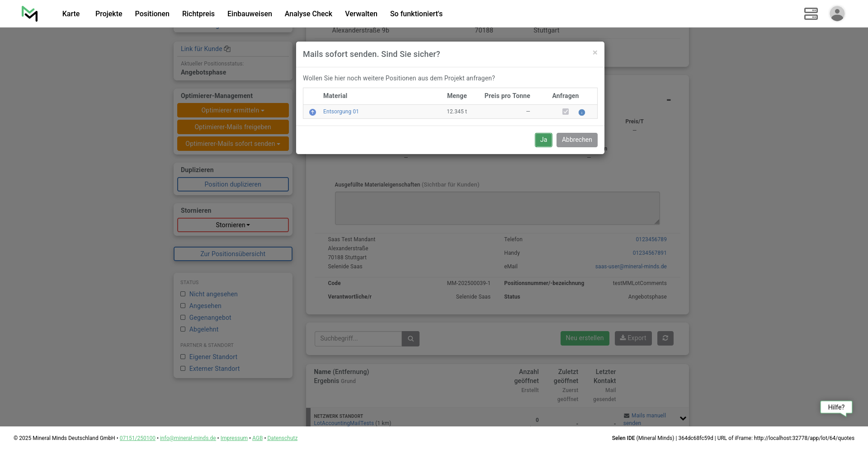This screenshot has height=449, width=868.
Task: Expand the Stornieren dropdown
Action: pyautogui.click(x=233, y=225)
